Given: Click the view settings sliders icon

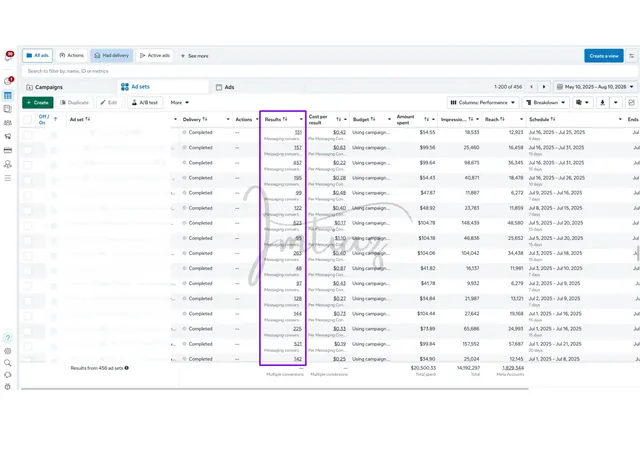Looking at the screenshot, I should click(x=631, y=56).
